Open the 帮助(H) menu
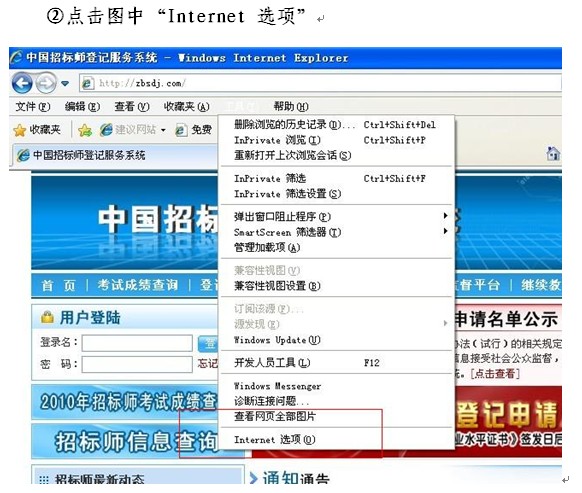 tap(291, 107)
